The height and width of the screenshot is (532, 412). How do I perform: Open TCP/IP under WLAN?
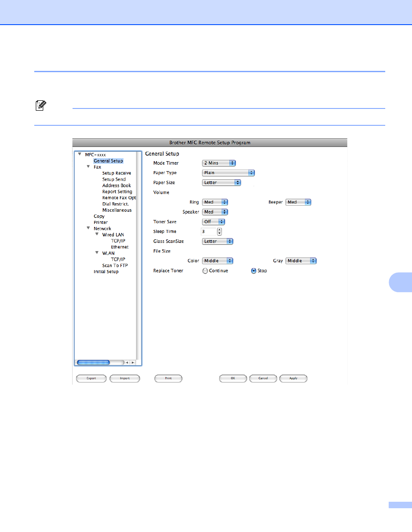(x=118, y=259)
